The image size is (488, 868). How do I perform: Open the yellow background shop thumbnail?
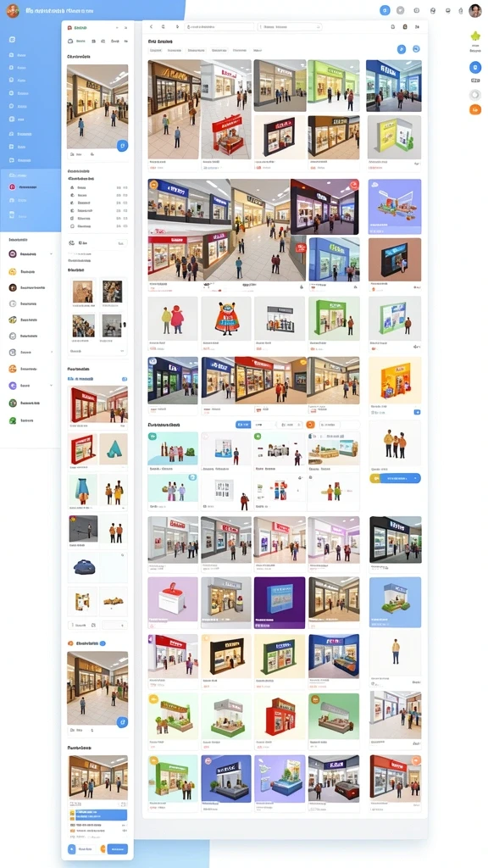click(x=395, y=381)
